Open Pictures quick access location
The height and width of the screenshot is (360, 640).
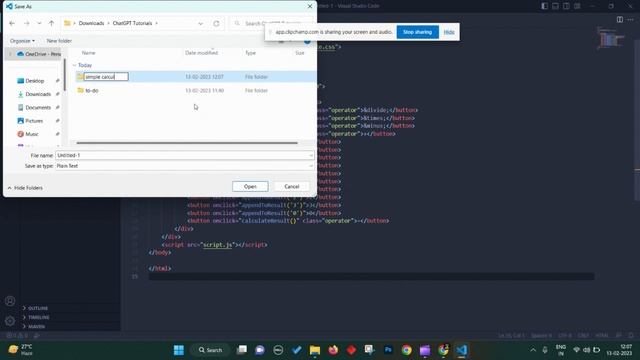(33, 121)
